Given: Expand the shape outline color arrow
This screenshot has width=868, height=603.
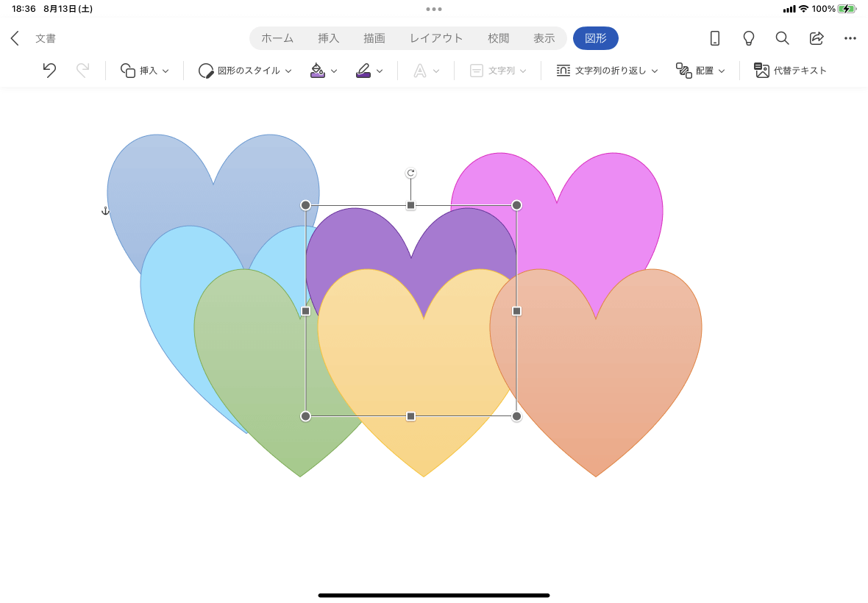Looking at the screenshot, I should 379,71.
